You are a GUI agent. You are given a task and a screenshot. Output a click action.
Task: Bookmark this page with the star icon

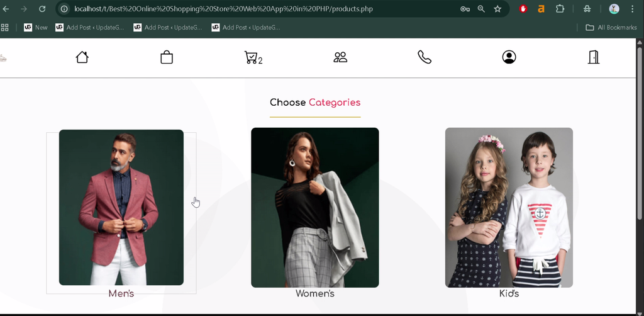tap(497, 9)
